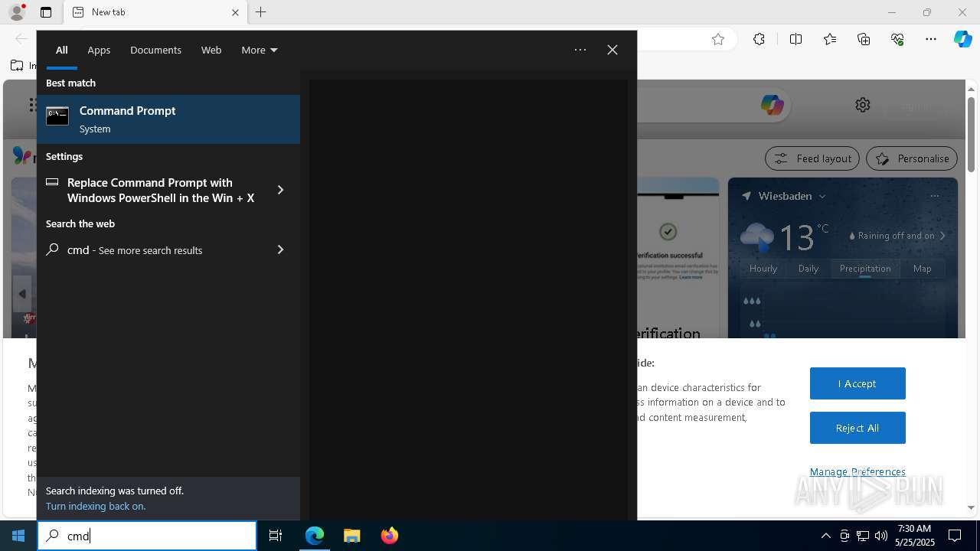Open Manage Preferences link
The image size is (980, 551).
[x=857, y=471]
